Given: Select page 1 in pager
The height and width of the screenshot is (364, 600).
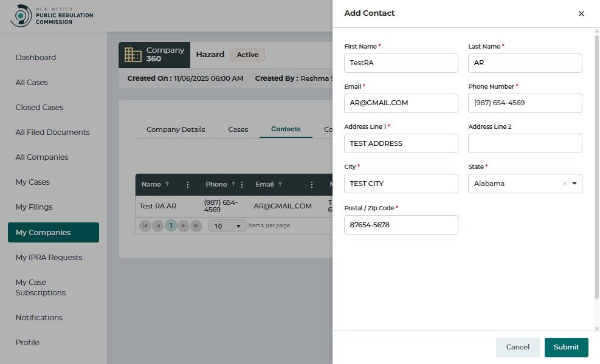Looking at the screenshot, I should 171,225.
